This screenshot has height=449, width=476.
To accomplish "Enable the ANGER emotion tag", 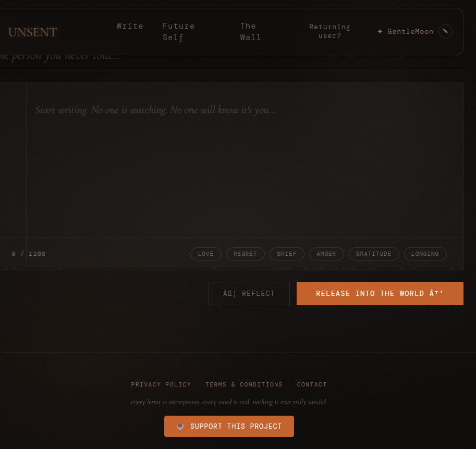I will pos(326,254).
